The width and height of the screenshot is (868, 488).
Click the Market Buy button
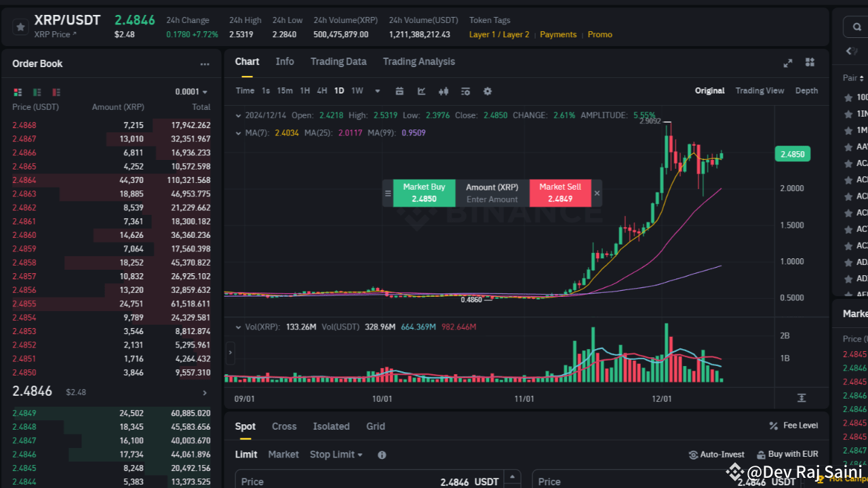(x=424, y=192)
